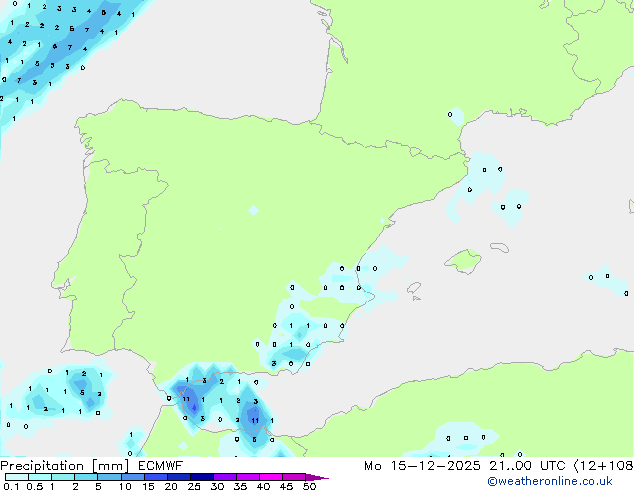Click the 20–25 mm dark blue swatch
The image size is (634, 490).
pos(178,477)
